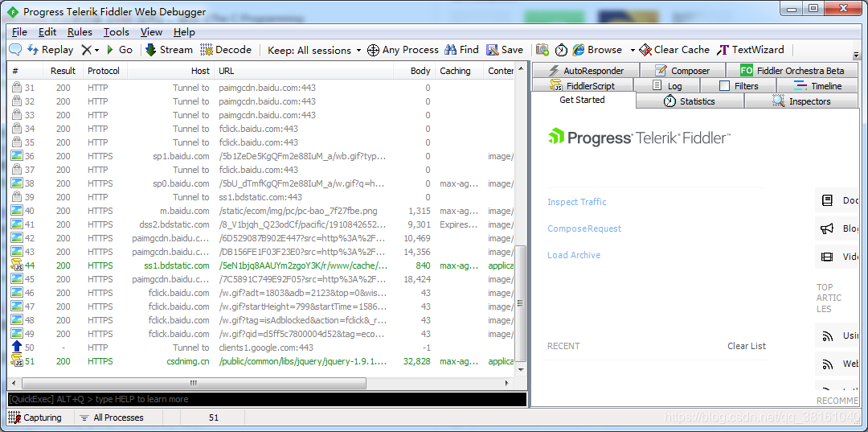Select session 31 lock tunnel icon
The width and height of the screenshot is (868, 432).
(x=17, y=88)
